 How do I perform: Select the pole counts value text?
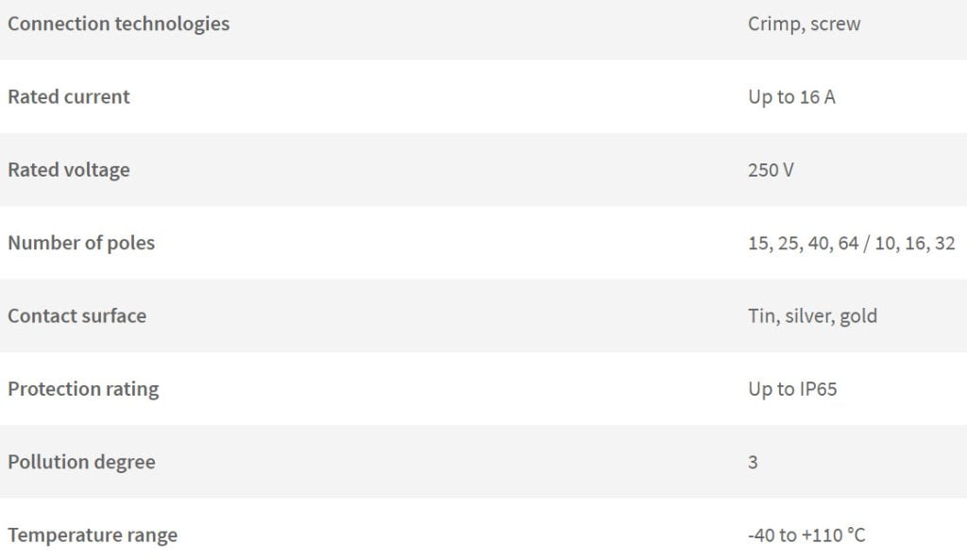[851, 244]
